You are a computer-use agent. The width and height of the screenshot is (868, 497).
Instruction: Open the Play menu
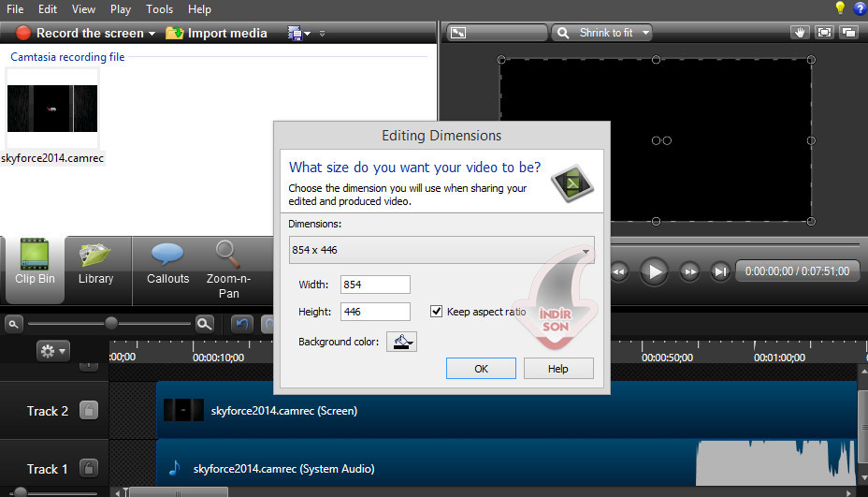coord(120,8)
